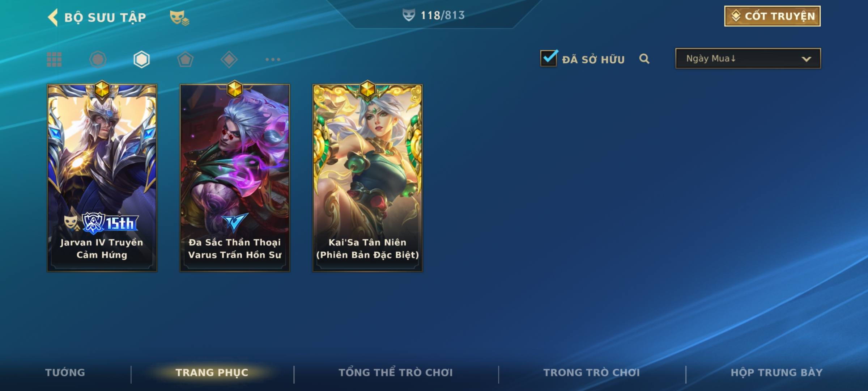The height and width of the screenshot is (391, 868).
Task: Uncheck the Đã Sở Hữu checkbox
Action: coord(549,58)
